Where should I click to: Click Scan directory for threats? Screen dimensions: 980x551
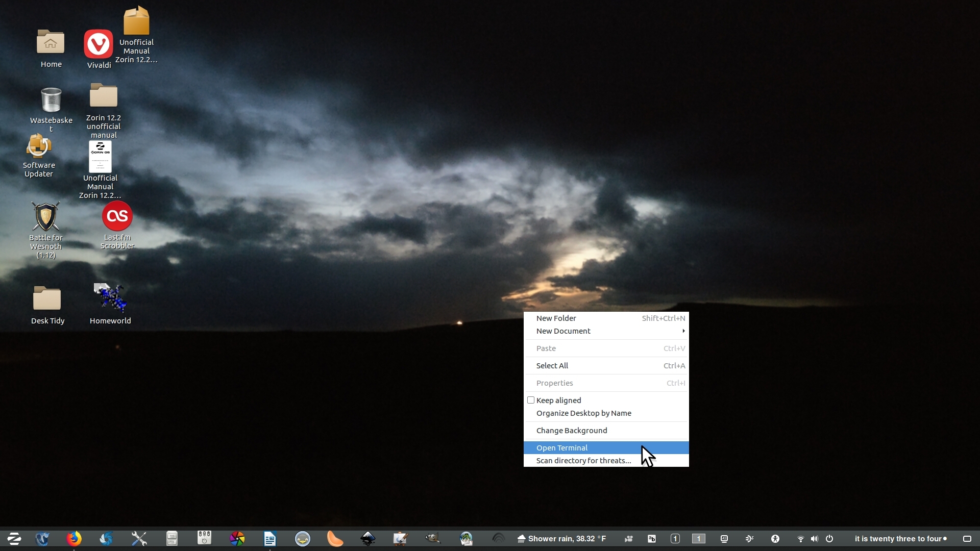click(x=583, y=461)
